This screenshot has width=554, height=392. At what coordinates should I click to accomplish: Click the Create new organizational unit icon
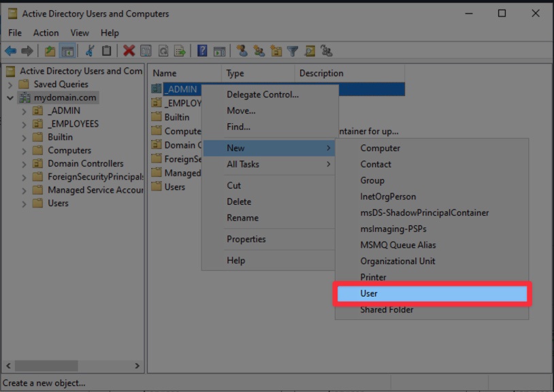pyautogui.click(x=276, y=51)
